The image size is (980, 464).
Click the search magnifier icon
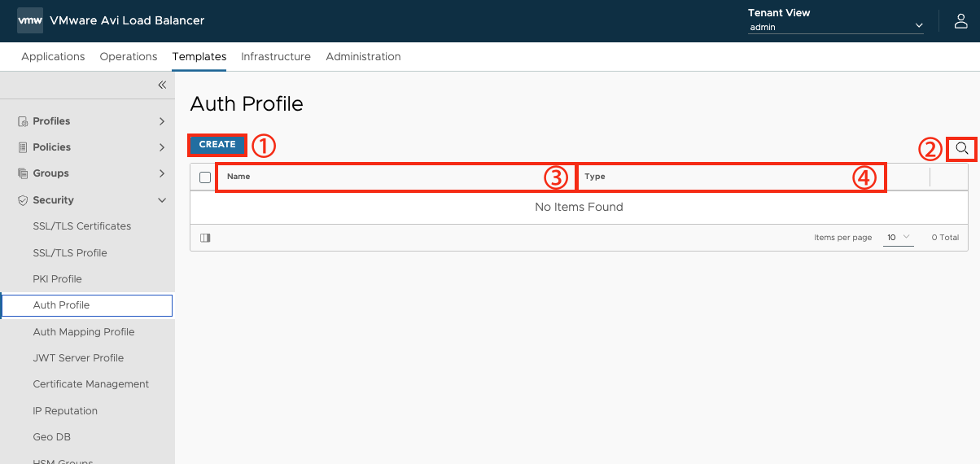[962, 148]
